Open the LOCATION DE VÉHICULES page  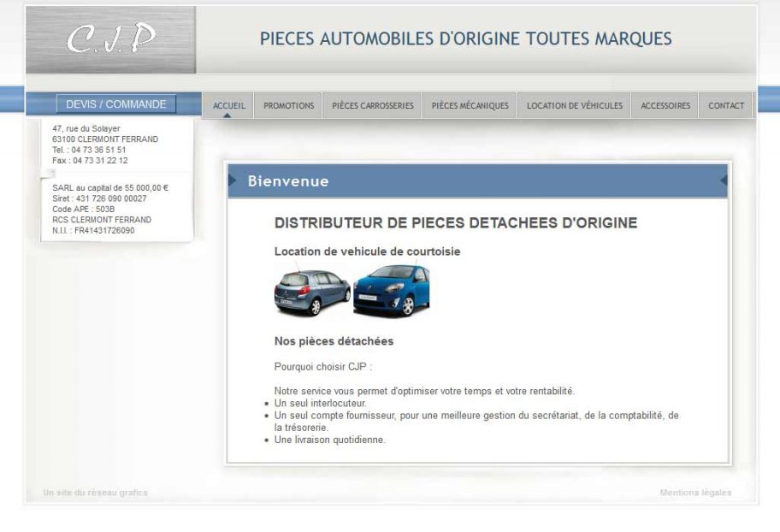574,106
